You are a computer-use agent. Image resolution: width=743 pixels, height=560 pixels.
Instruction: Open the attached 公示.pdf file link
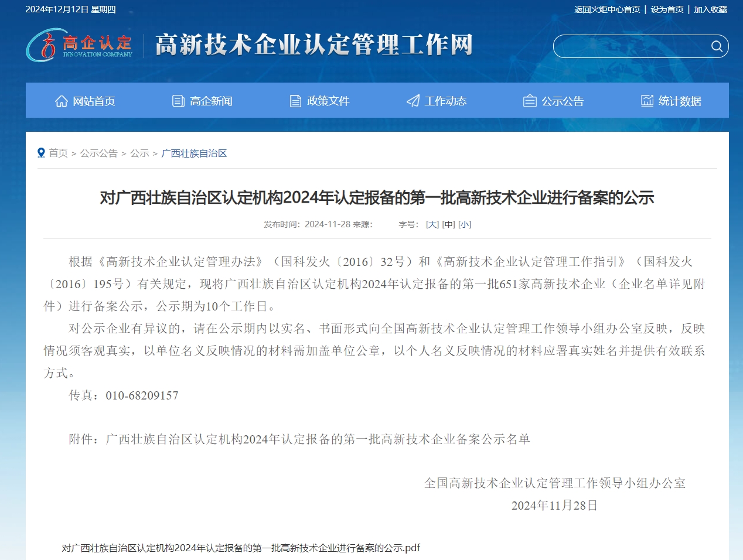tap(241, 548)
